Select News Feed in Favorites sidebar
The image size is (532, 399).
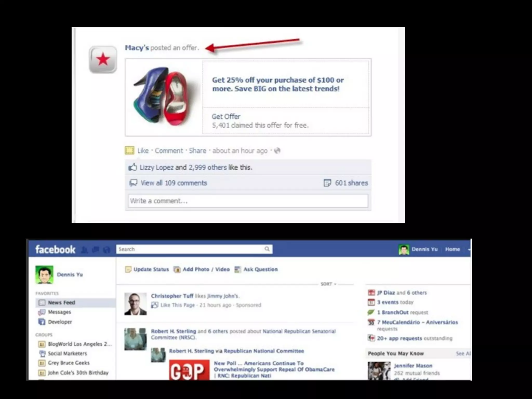(x=61, y=303)
